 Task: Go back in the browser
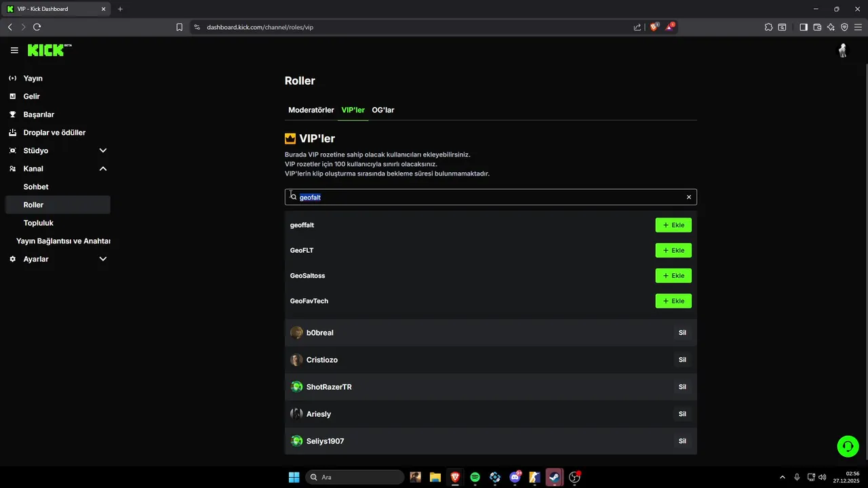pyautogui.click(x=9, y=27)
